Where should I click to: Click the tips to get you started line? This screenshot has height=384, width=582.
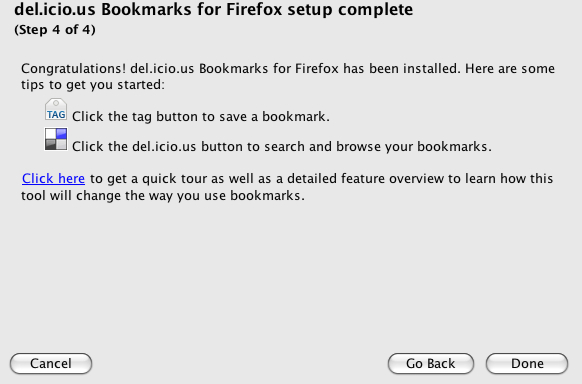[x=93, y=85]
